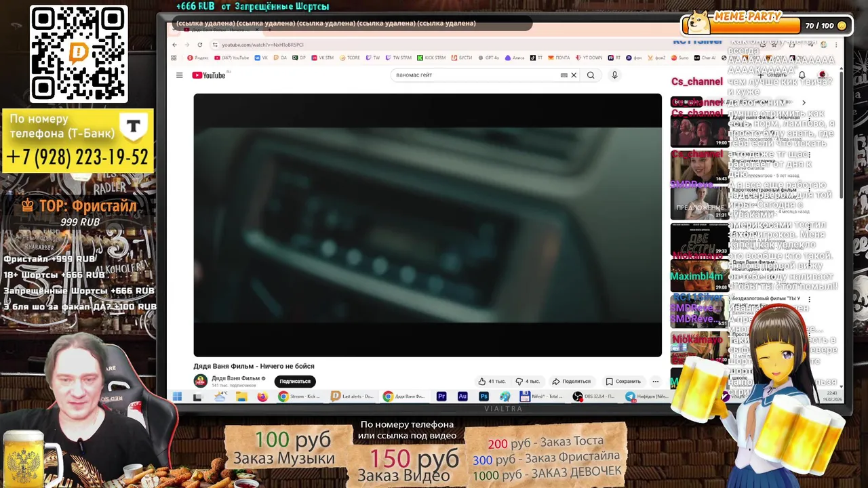Open Adobe Photoshop from taskbar
This screenshot has width=868, height=488.
(484, 396)
